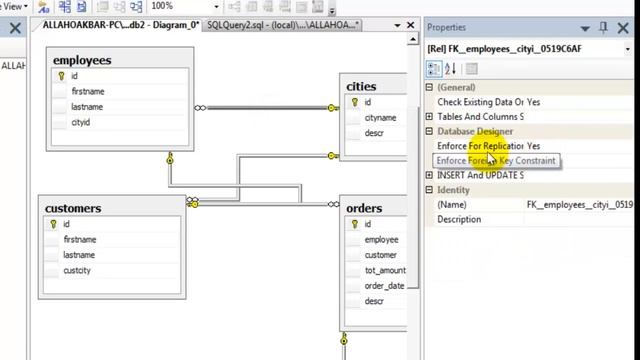Select the orders table title
Image resolution: width=640 pixels, height=360 pixels.
pos(364,208)
